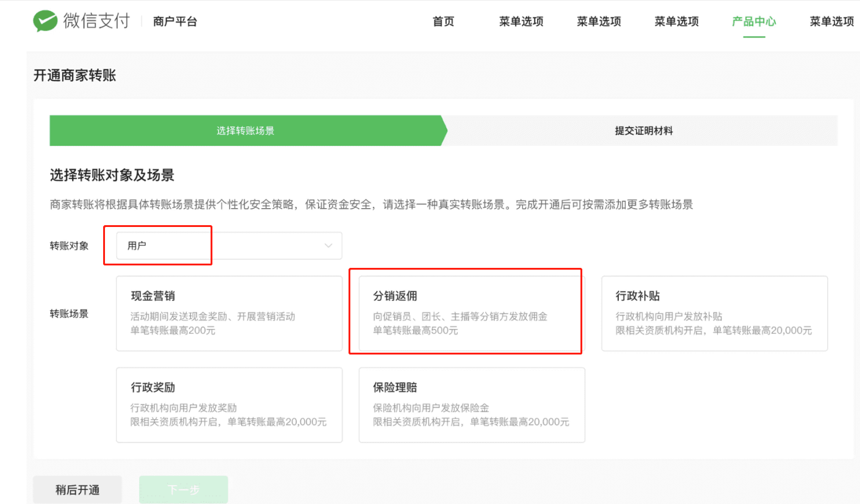Viewport: 860px width, 504px height.
Task: Select the 分销返佣 scenario card
Action: pyautogui.click(x=471, y=313)
